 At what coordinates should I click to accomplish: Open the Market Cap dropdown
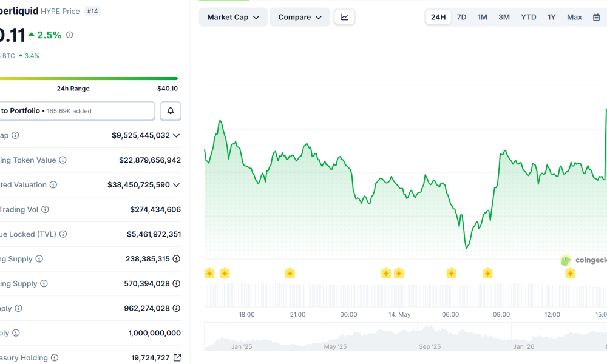(233, 17)
